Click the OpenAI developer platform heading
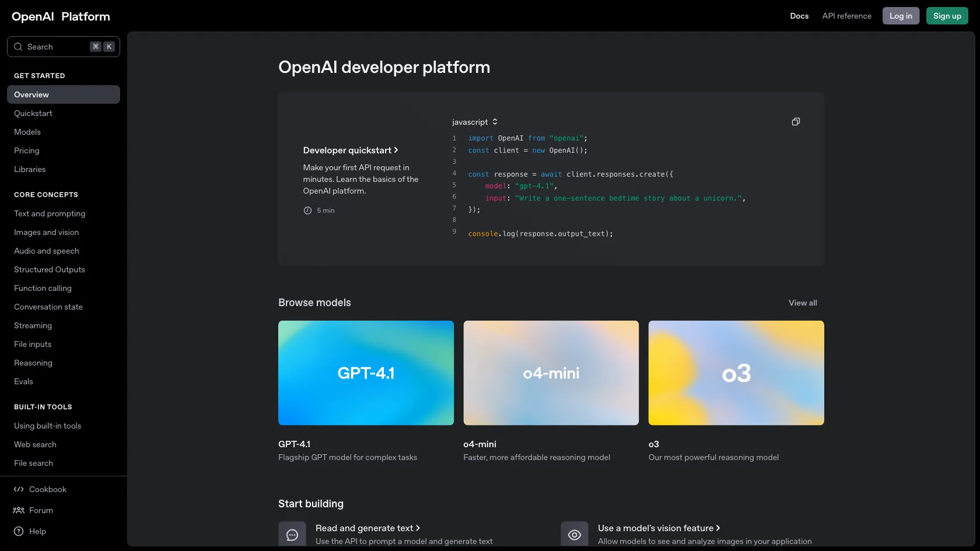The height and width of the screenshot is (551, 980). 384,68
